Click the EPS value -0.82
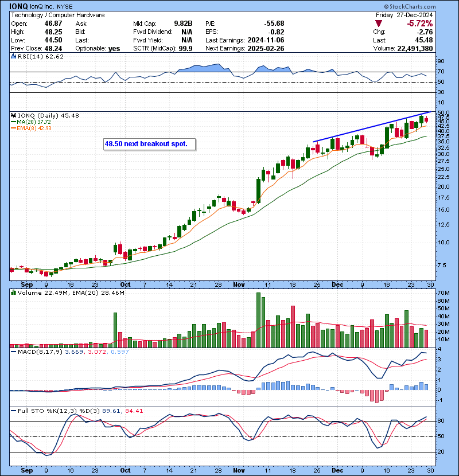The height and width of the screenshot is (476, 459). (x=276, y=32)
